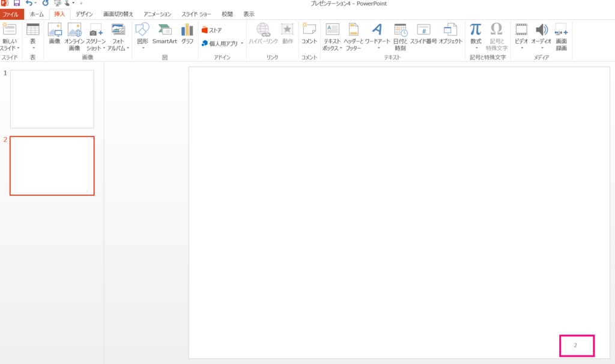Screen dimensions: 615x364
Task: Open the Review (校閲) tab
Action: tap(227, 14)
